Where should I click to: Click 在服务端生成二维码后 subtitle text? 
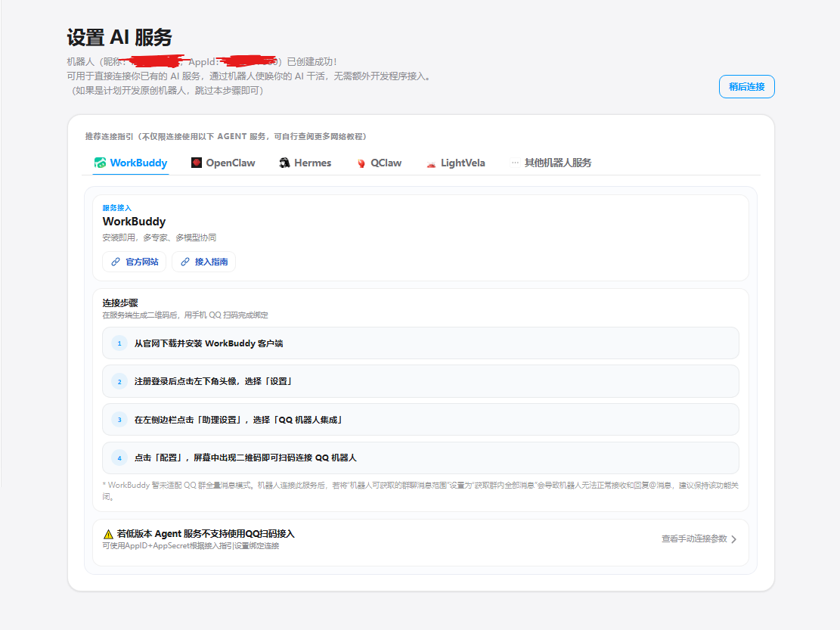click(x=185, y=315)
